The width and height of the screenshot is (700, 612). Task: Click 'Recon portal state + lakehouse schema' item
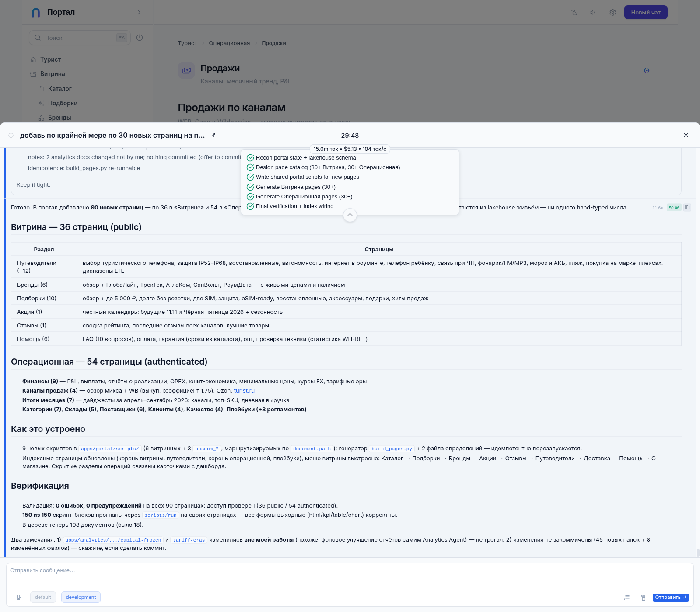click(x=306, y=158)
